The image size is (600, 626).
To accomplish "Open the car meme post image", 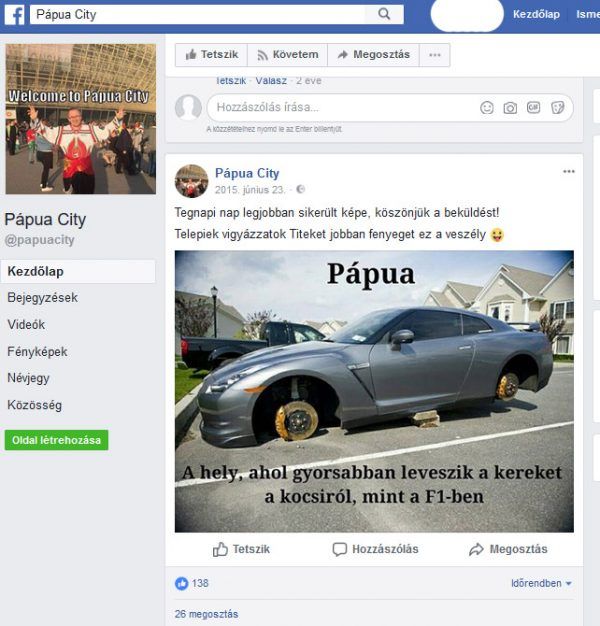I will (374, 391).
